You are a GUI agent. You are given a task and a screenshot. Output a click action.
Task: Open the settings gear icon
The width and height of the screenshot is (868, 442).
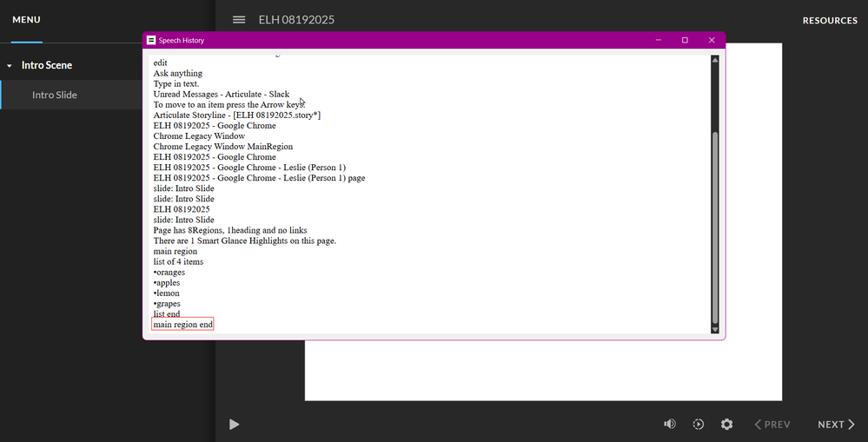(727, 425)
